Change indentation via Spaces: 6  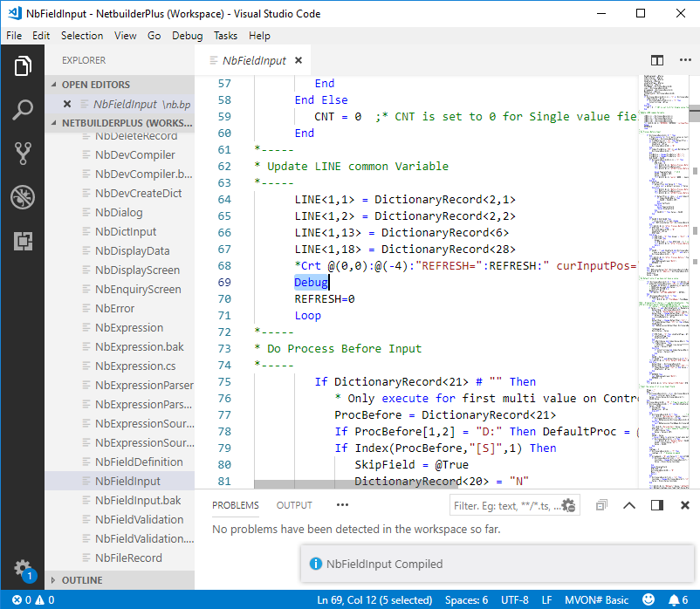tap(466, 600)
